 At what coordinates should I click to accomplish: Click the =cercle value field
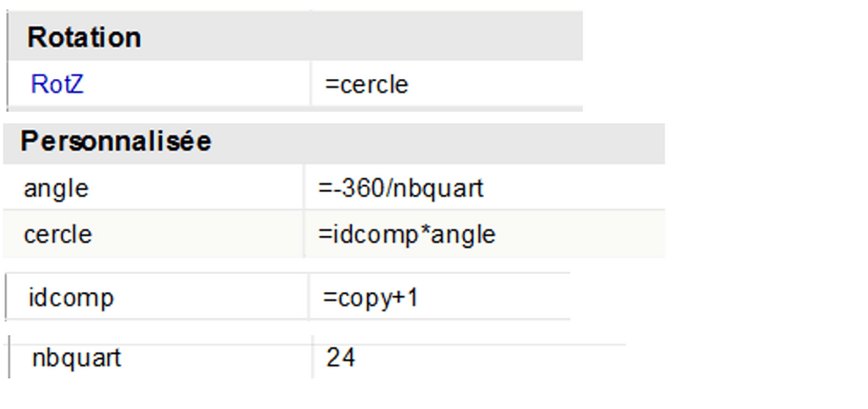[x=367, y=85]
